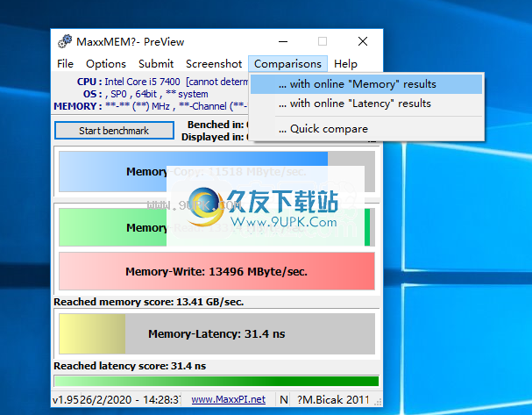The image size is (532, 415).
Task: Open the File menu
Action: [x=65, y=64]
